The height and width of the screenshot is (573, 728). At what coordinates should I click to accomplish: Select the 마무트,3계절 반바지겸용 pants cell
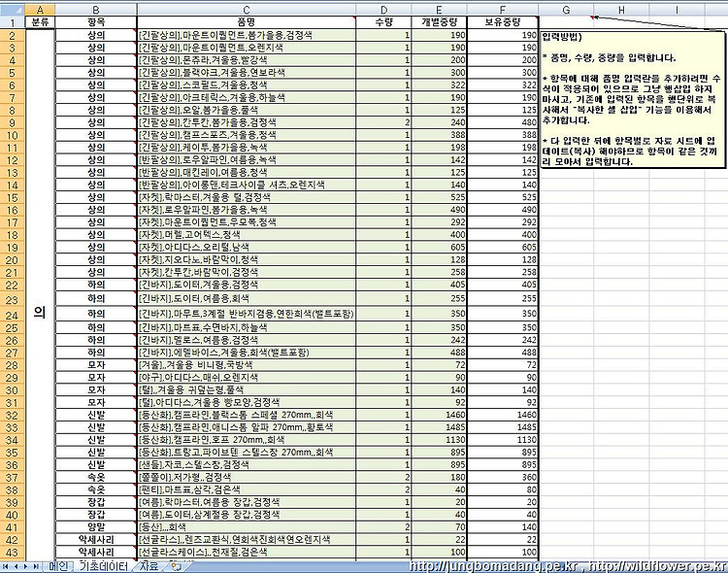pos(247,314)
